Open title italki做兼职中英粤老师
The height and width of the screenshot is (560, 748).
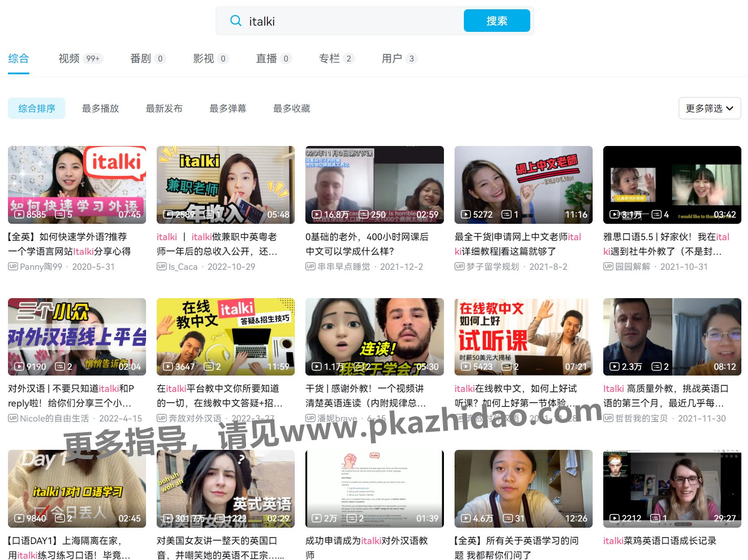(217, 244)
